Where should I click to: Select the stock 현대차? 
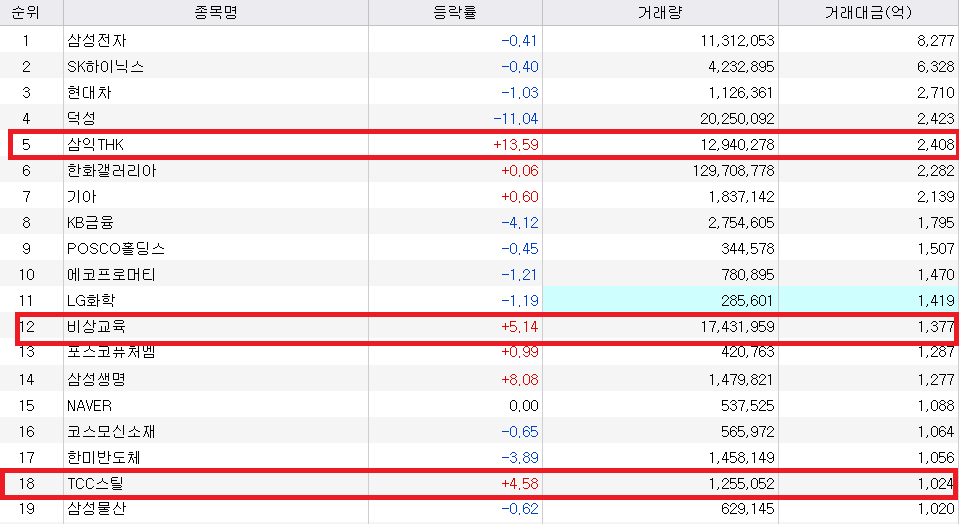[x=89, y=92]
